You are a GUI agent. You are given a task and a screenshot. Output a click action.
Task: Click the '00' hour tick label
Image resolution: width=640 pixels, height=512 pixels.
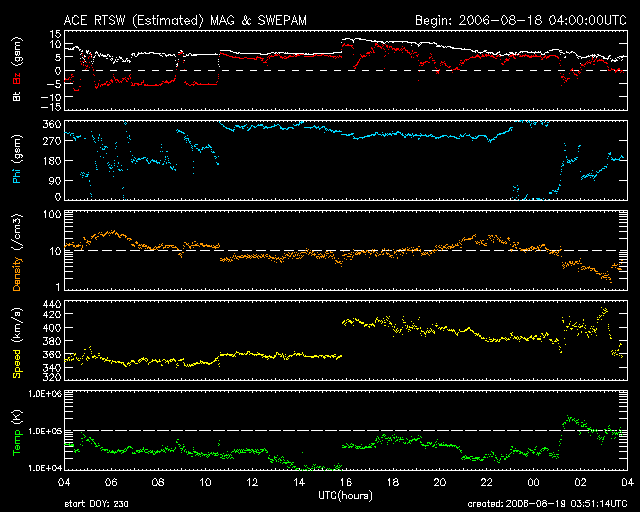click(x=533, y=482)
